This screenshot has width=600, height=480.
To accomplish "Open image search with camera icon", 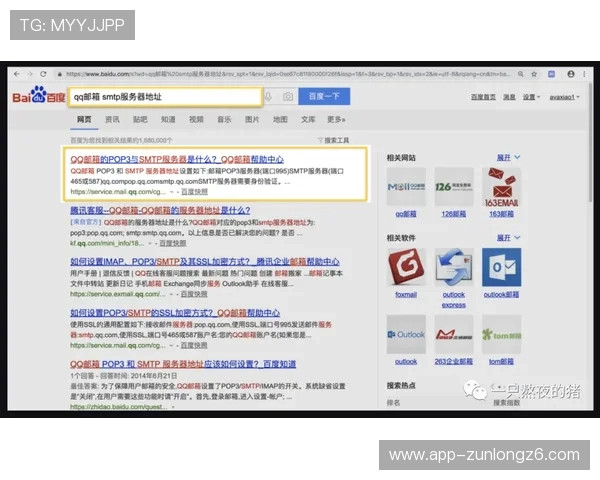I will [x=288, y=96].
